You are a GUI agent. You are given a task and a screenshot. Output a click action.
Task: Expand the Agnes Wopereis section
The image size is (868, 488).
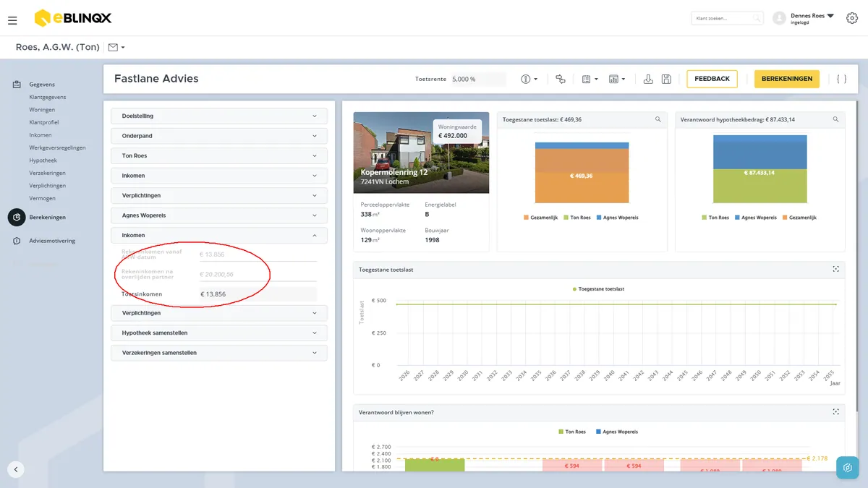coord(219,215)
